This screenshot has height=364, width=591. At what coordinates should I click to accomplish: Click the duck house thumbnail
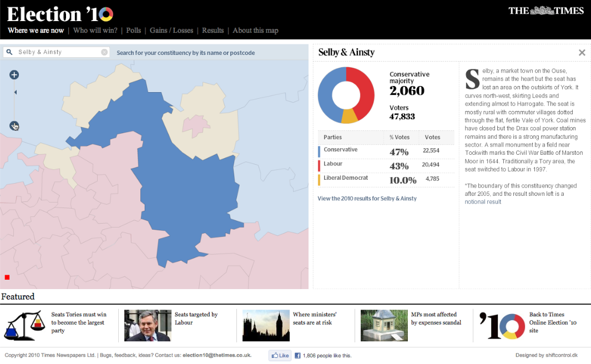(384, 326)
